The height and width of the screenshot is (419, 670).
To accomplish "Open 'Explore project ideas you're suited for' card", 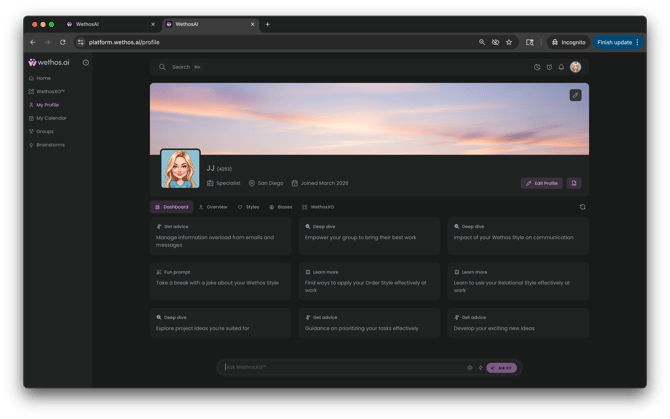I will point(220,323).
